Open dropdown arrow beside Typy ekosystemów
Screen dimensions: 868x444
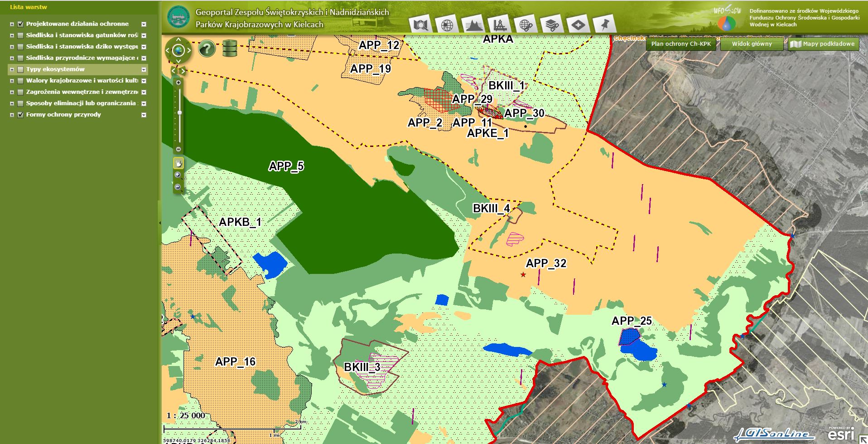click(x=144, y=69)
